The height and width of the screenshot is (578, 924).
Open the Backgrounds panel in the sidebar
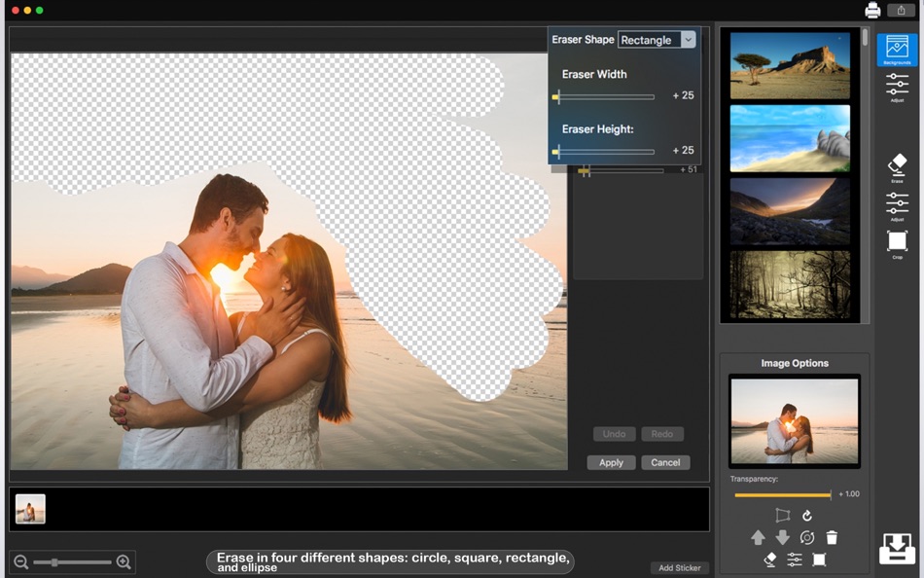(897, 51)
